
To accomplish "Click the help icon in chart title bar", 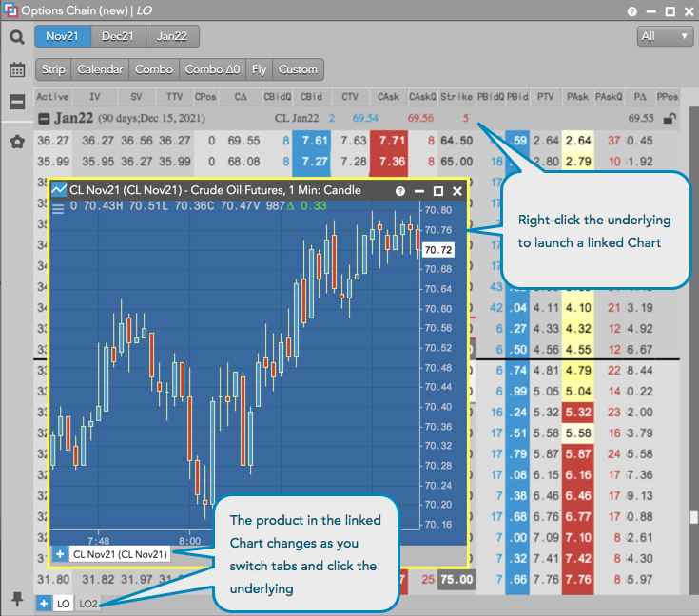I will click(400, 190).
